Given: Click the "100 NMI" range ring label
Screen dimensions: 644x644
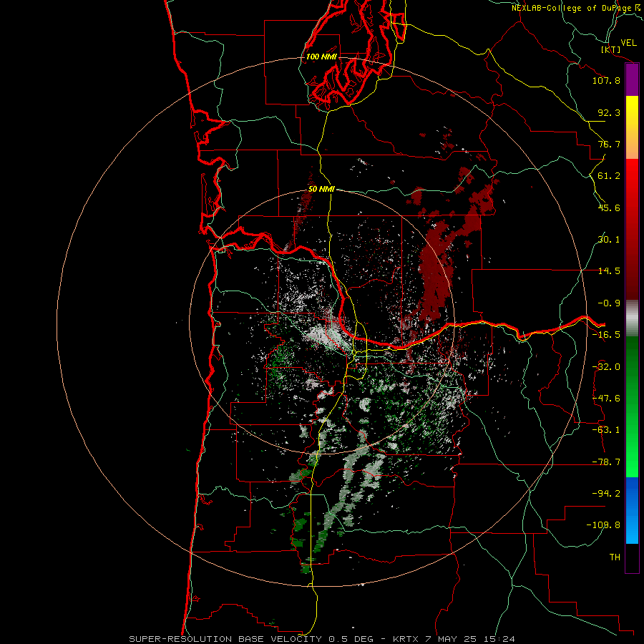Looking at the screenshot, I should 321,57.
